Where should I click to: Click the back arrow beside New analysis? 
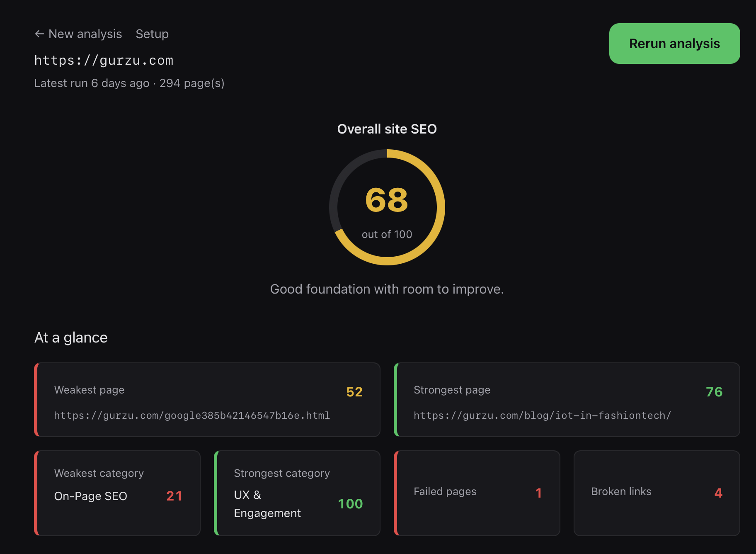(39, 34)
